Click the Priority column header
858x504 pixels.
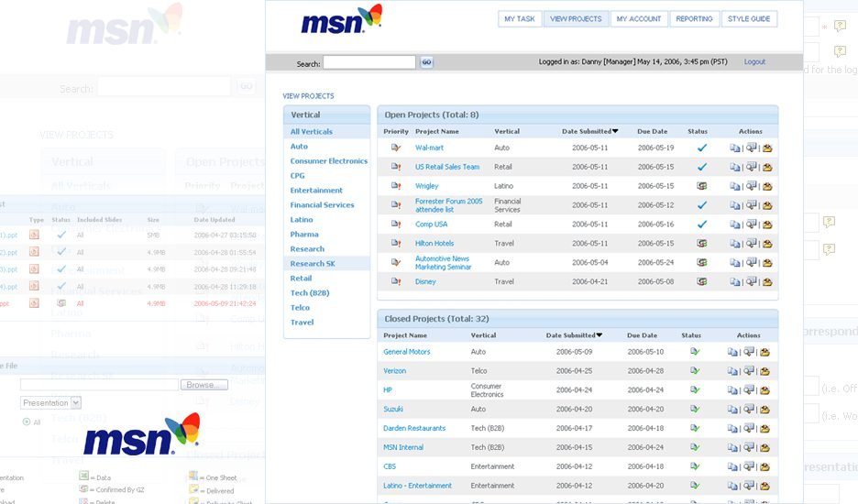click(396, 131)
